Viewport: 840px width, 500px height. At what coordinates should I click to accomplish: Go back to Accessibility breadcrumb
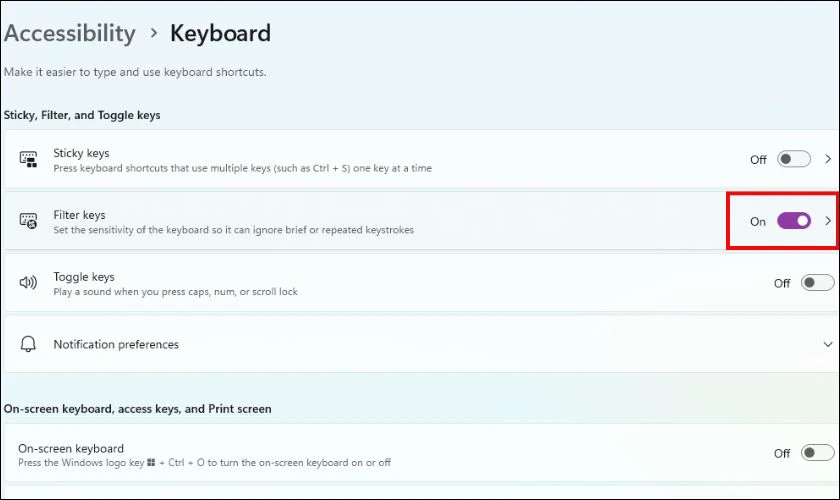coord(70,33)
